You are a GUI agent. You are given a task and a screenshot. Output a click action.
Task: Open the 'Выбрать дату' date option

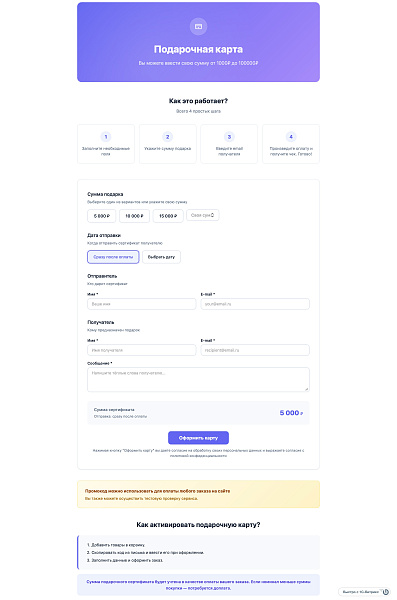[161, 257]
